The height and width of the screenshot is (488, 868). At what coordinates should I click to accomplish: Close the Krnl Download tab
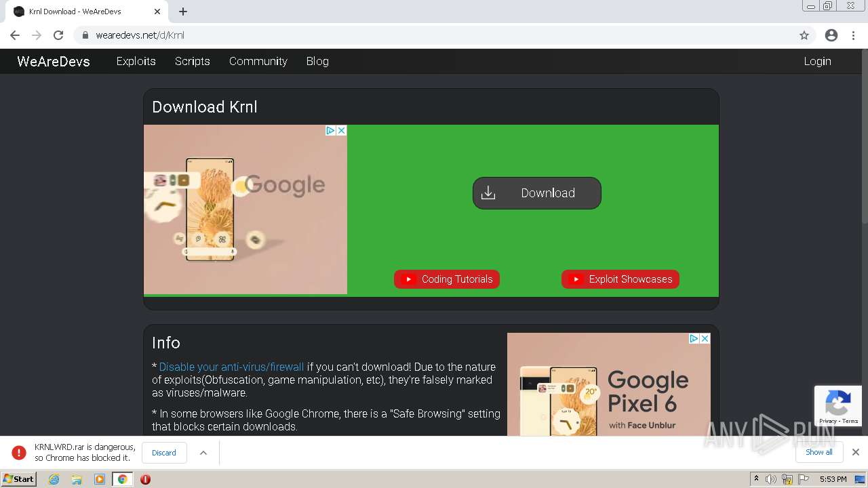tap(157, 12)
